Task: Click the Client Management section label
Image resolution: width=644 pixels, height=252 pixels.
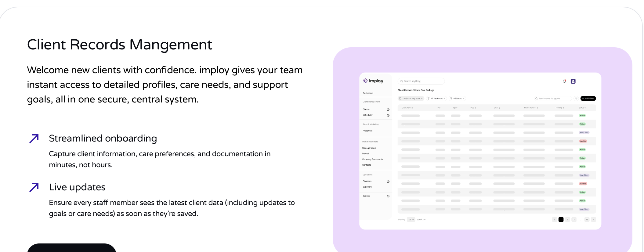Action: (371, 102)
